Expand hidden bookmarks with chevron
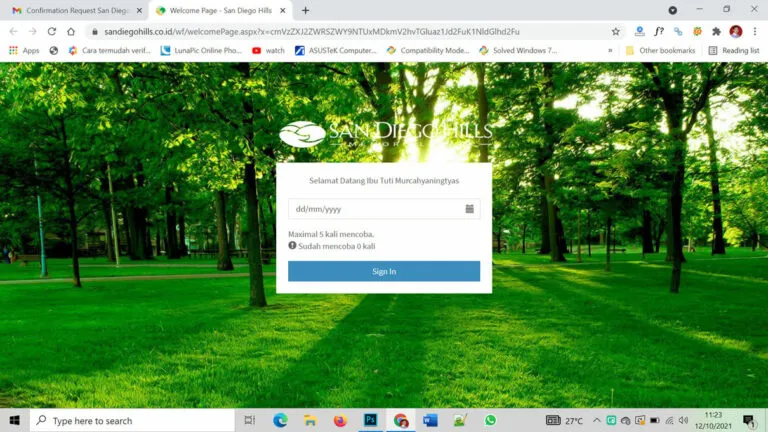 pos(610,50)
